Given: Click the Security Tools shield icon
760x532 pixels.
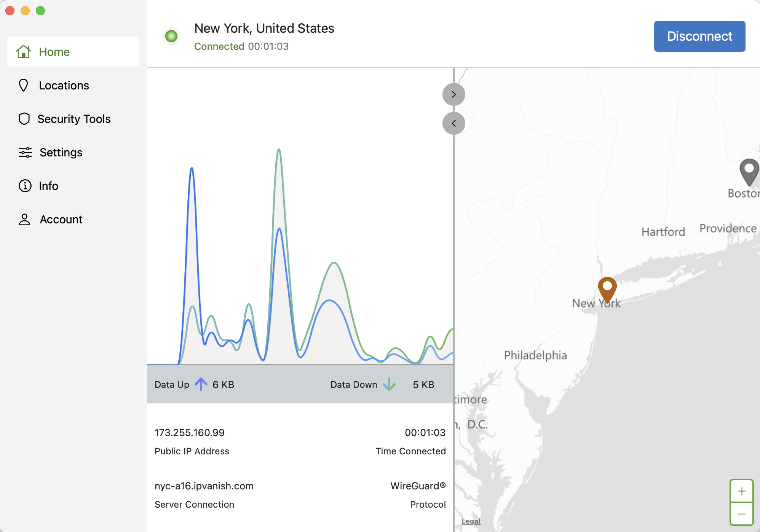Looking at the screenshot, I should (x=24, y=119).
